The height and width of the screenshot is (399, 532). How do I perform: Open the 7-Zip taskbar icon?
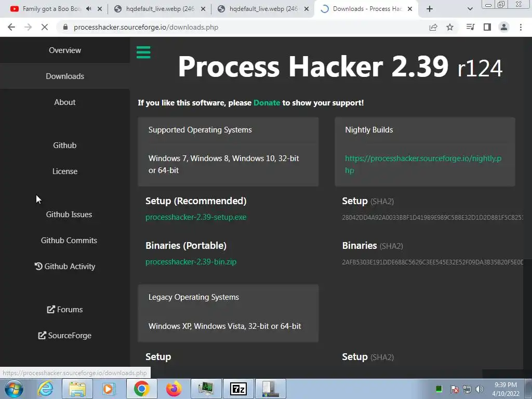pyautogui.click(x=238, y=389)
